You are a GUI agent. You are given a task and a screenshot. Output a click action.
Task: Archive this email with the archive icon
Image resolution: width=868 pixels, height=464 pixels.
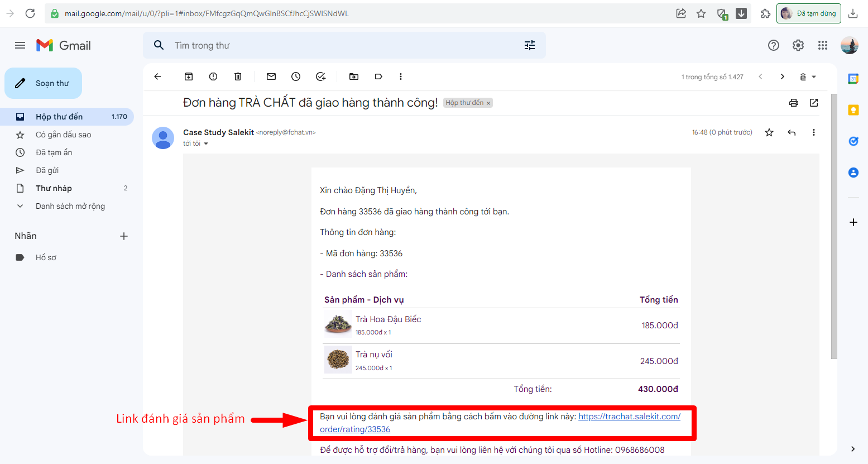[189, 76]
